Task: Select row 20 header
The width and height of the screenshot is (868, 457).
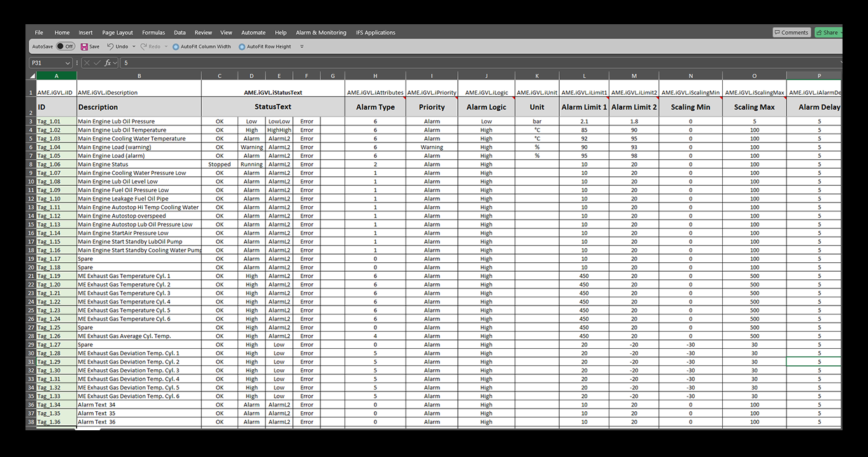Action: coord(31,267)
